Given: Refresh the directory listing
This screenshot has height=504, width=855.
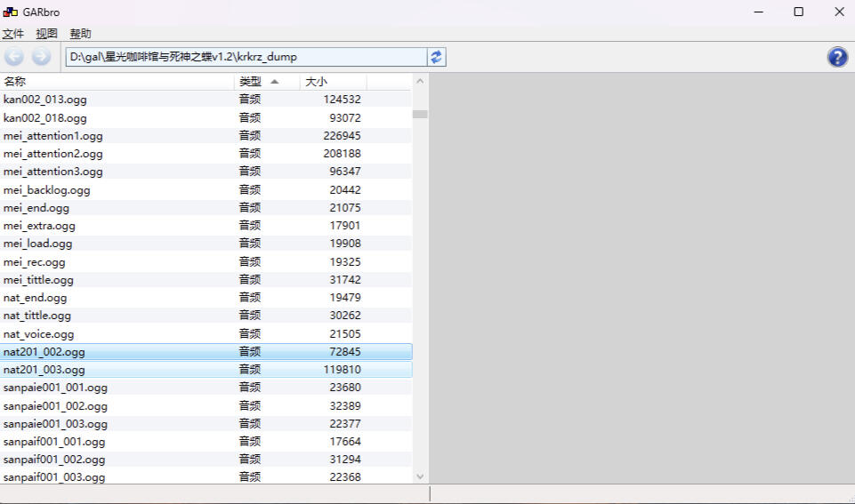Looking at the screenshot, I should point(436,57).
